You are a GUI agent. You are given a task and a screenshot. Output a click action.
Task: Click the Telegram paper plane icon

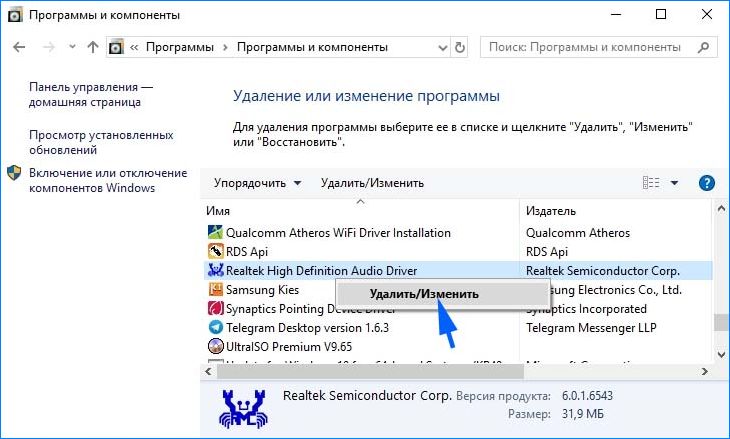coord(215,327)
